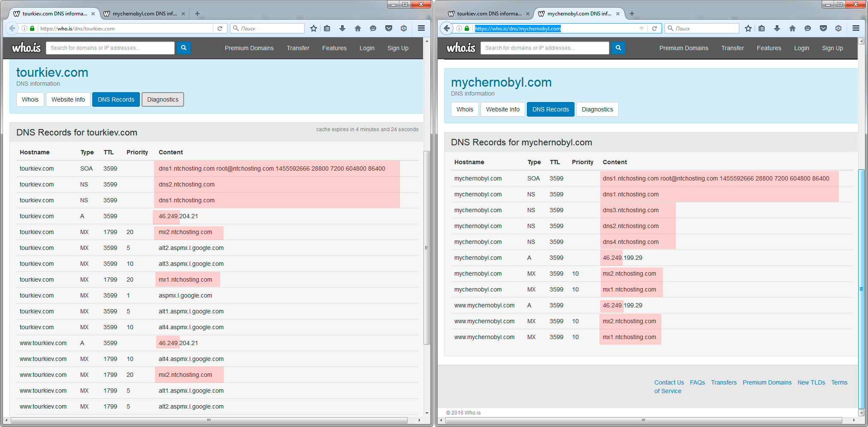Click the Contact Us footer link
868x427 pixels.
click(669, 382)
